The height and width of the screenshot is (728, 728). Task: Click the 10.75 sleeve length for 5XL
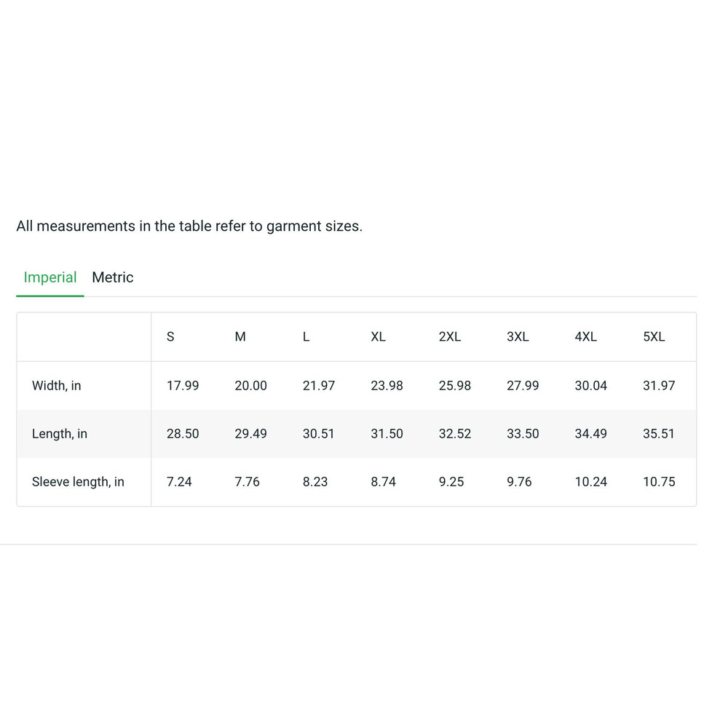tap(659, 482)
